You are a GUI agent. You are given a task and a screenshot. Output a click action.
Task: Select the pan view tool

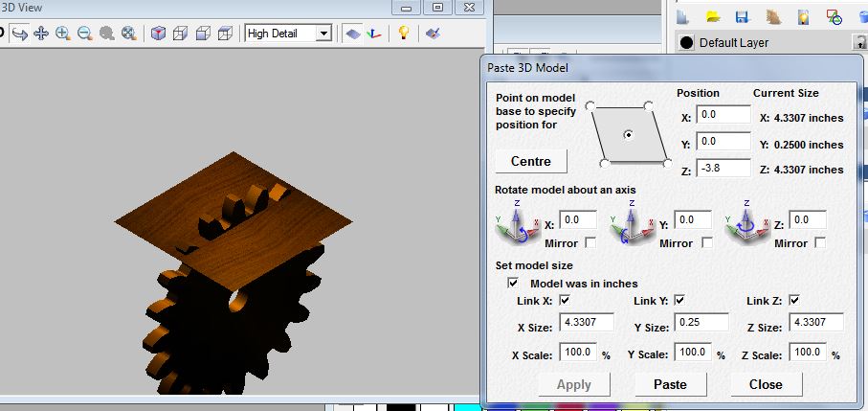(x=41, y=34)
